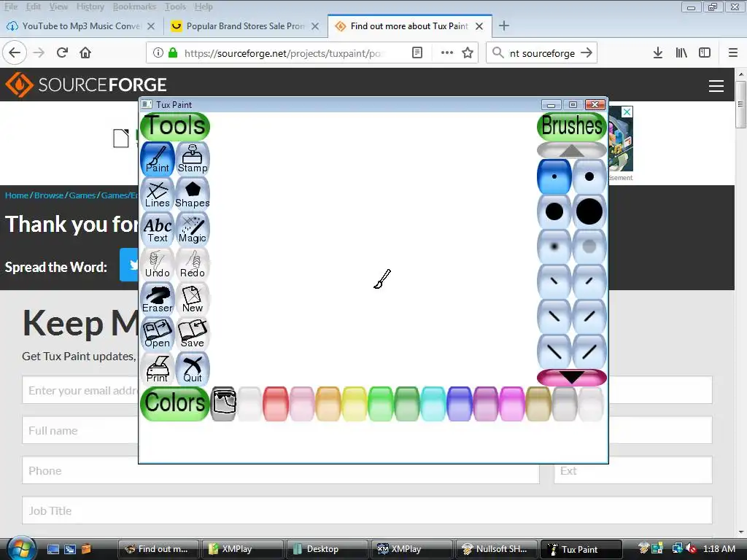Image resolution: width=747 pixels, height=560 pixels.
Task: Choose the Lines tool
Action: [158, 194]
